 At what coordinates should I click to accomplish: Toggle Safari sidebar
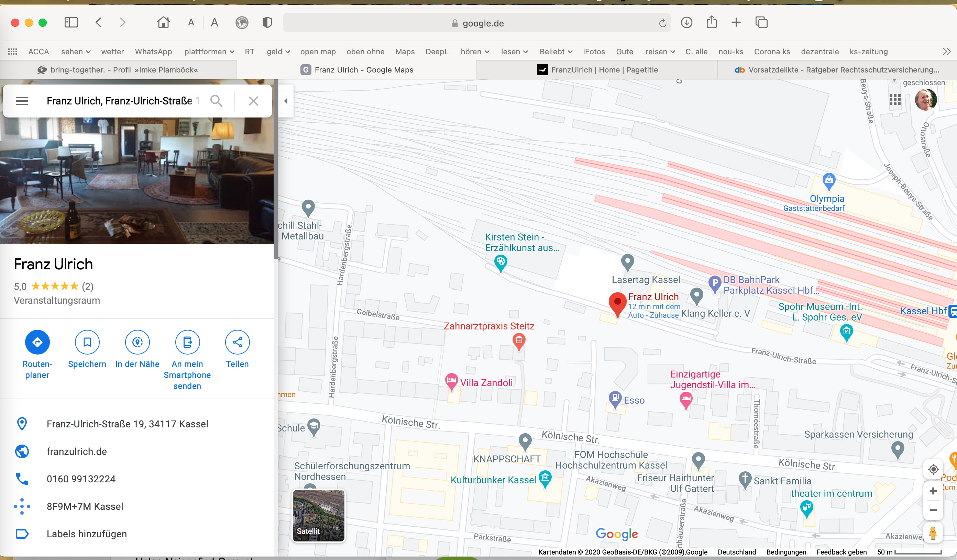coord(71,23)
